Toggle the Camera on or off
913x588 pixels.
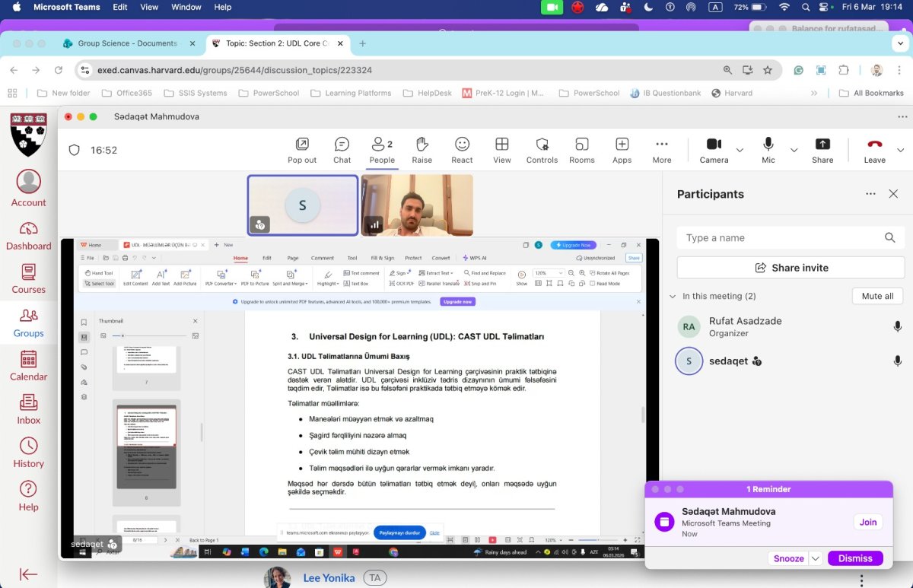click(714, 149)
